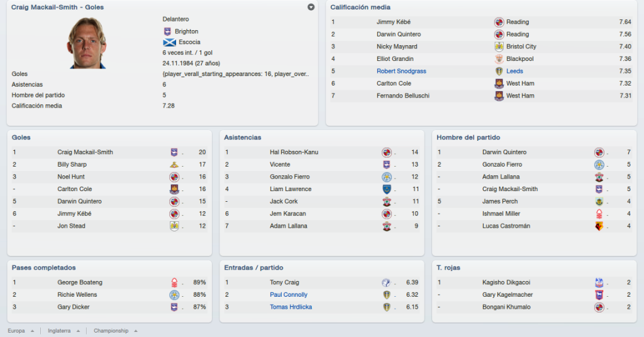
Task: Click Watford badge next to Lucas Castromán
Action: 599,226
